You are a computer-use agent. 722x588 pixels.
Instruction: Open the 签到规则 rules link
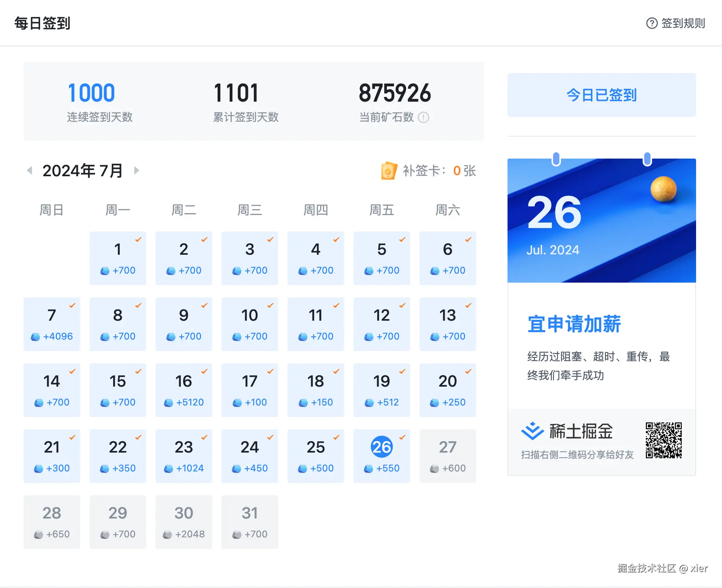coord(683,23)
